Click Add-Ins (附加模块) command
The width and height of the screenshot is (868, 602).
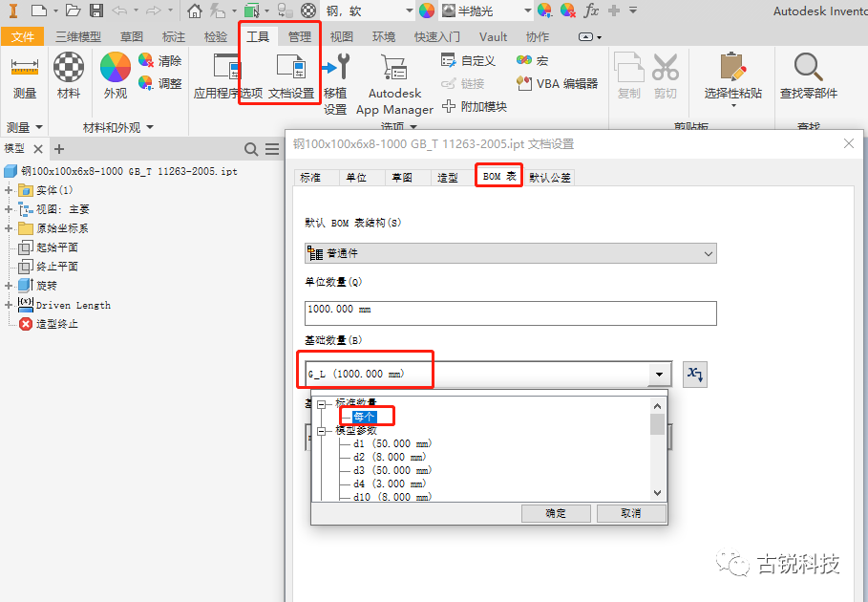(x=475, y=106)
